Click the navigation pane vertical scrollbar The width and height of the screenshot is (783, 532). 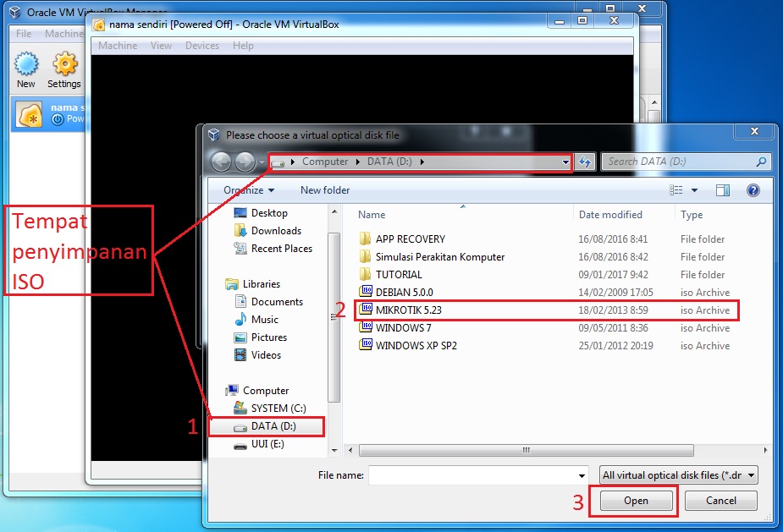coord(334,317)
